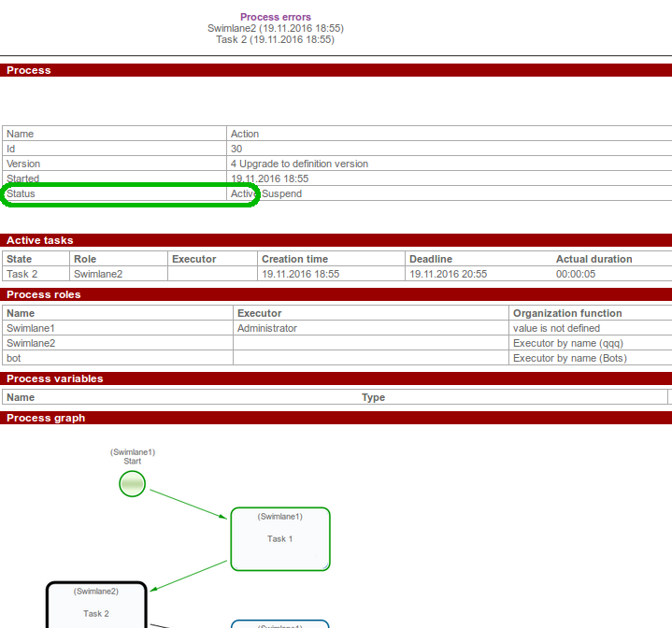Screen dimensions: 672x628
Task: Click the green Start node circle
Action: tap(133, 483)
